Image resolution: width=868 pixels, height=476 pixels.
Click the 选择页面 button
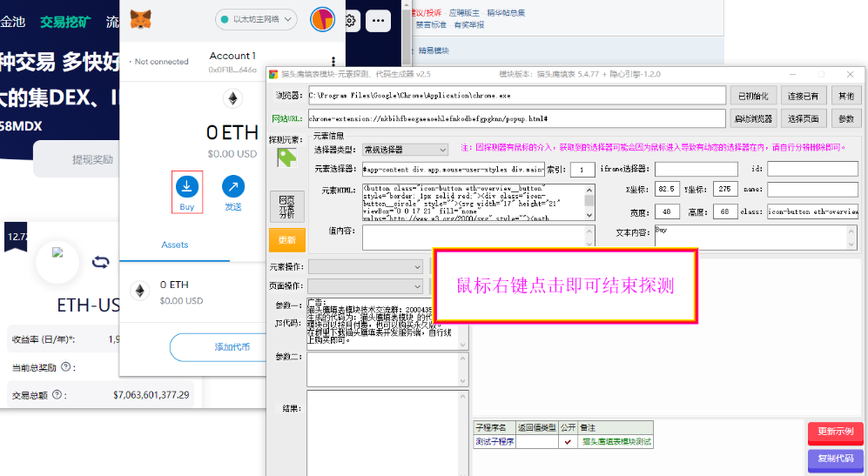(x=803, y=118)
